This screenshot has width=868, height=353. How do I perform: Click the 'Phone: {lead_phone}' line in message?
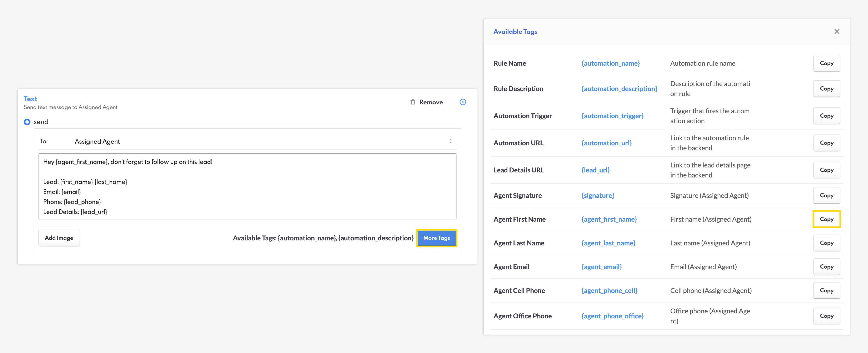tap(72, 202)
